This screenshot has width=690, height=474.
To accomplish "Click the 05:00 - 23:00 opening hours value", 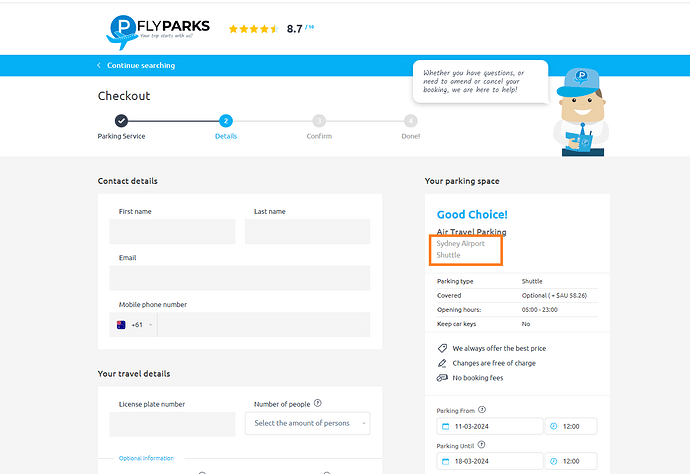I will coord(540,309).
